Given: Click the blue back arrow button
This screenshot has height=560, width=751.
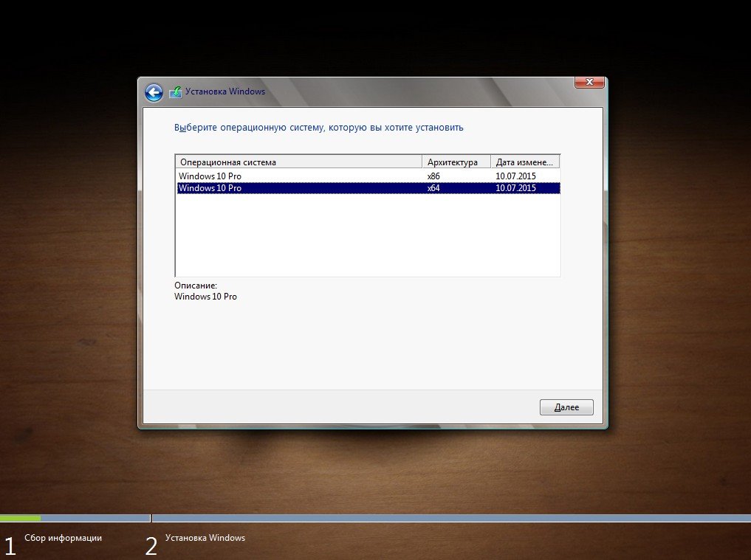Looking at the screenshot, I should click(154, 93).
